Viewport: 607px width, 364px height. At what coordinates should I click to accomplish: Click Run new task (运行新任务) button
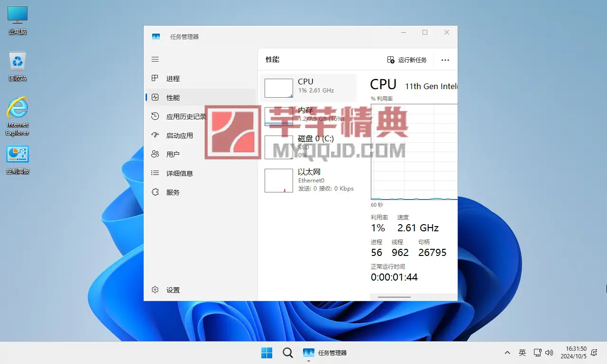407,60
